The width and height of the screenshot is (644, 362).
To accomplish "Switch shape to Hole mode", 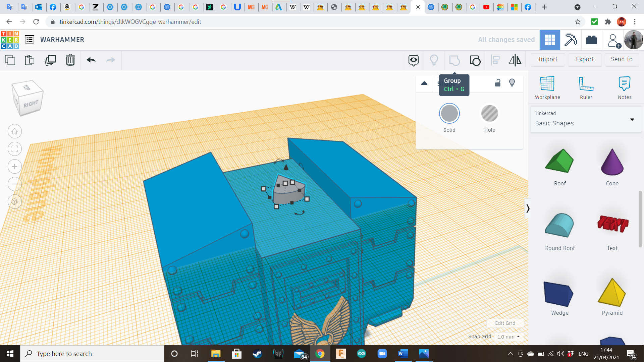I will [x=489, y=114].
